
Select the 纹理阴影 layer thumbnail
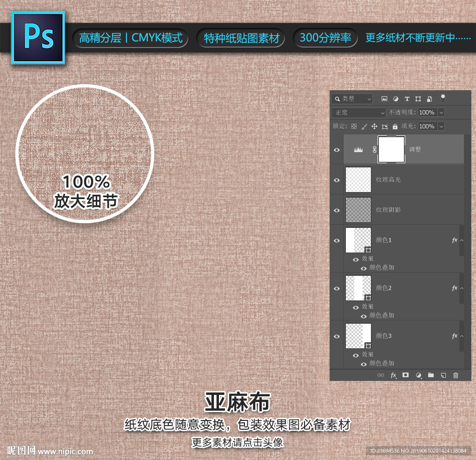pyautogui.click(x=358, y=210)
